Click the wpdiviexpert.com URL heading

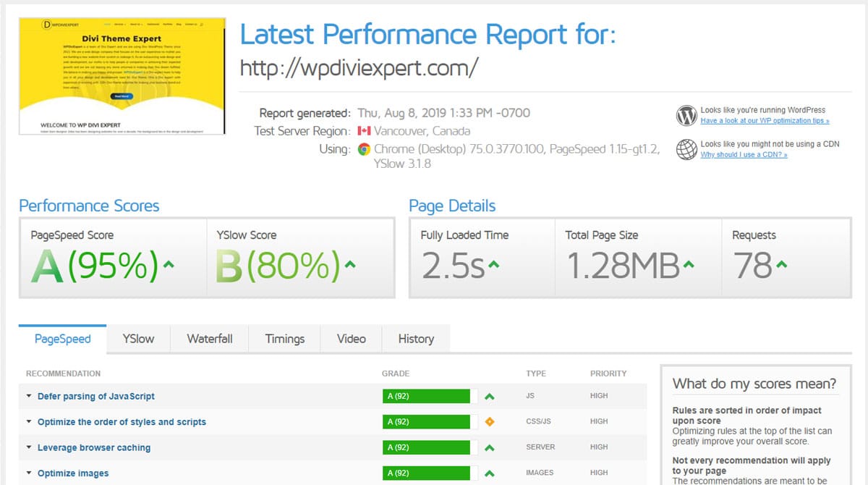coord(359,68)
